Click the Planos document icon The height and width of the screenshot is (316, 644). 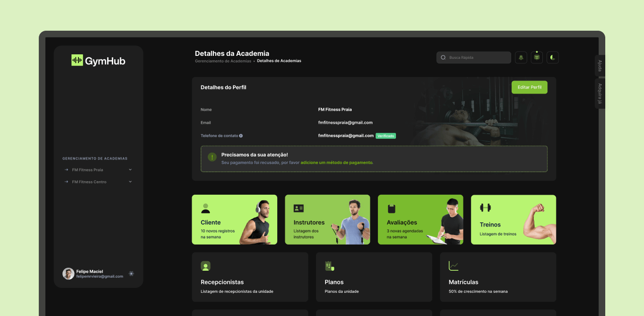coord(330,266)
